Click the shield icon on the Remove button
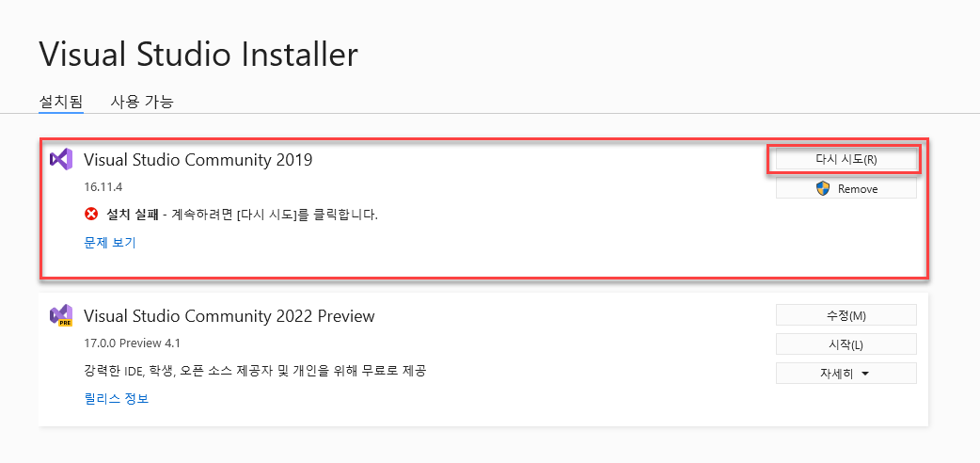 823,188
